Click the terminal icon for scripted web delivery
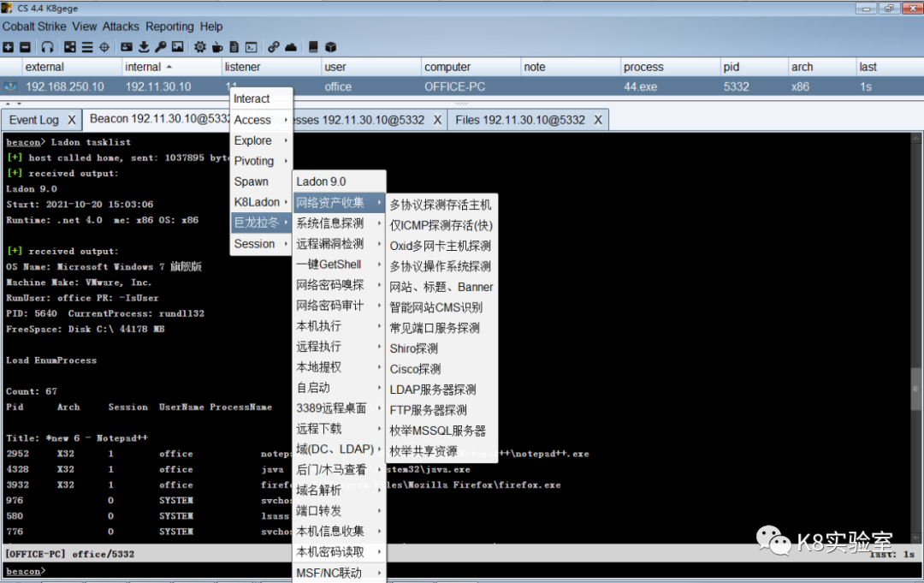This screenshot has width=924, height=583. click(251, 47)
